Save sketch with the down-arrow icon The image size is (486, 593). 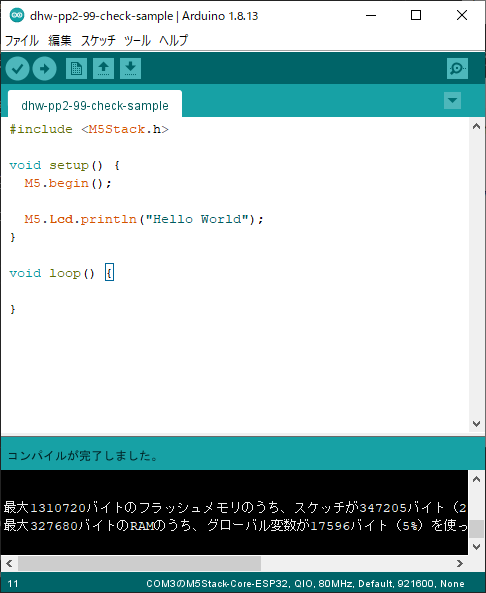coord(130,68)
